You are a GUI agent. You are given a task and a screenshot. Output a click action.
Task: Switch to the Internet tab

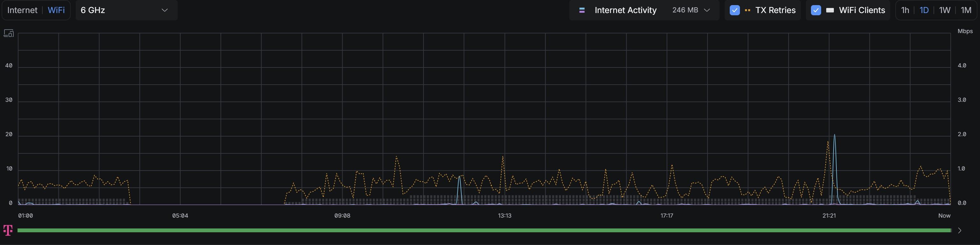tap(22, 10)
